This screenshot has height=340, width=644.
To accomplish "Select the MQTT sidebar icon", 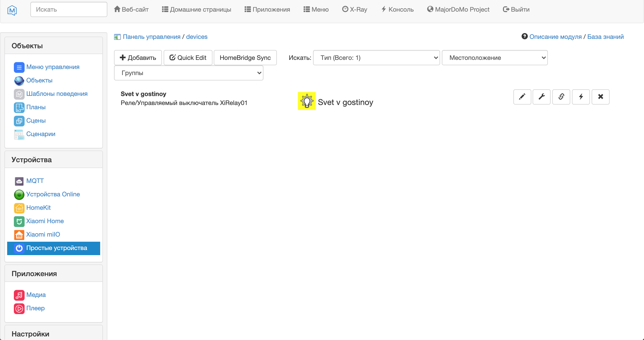I will click(x=19, y=181).
